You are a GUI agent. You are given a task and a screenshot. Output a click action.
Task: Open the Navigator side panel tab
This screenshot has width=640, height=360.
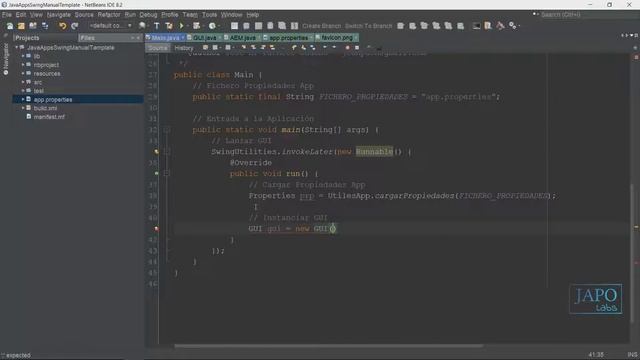tap(6, 59)
